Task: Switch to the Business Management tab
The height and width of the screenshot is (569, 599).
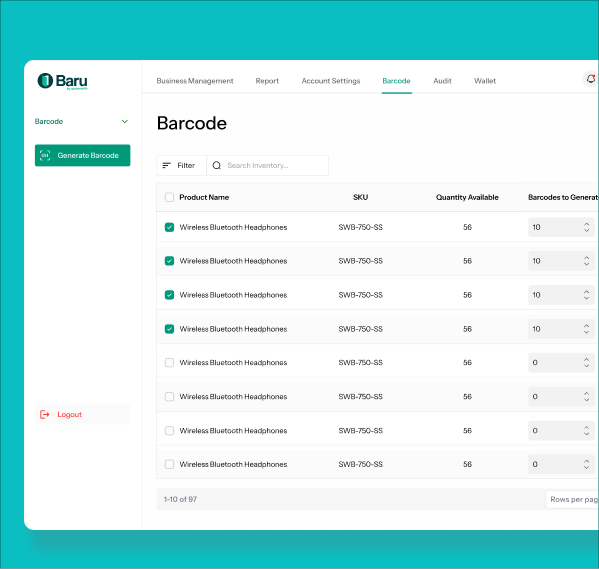Action: point(195,81)
